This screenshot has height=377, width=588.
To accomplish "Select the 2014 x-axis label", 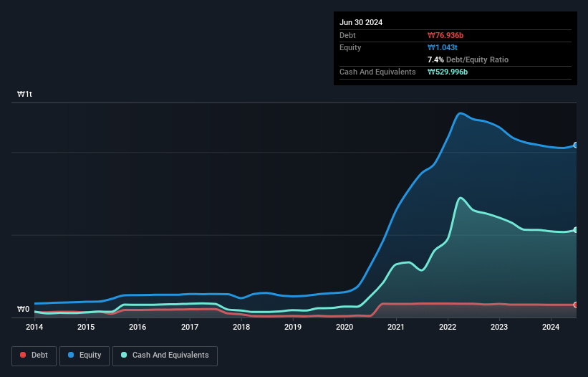I will (x=34, y=327).
